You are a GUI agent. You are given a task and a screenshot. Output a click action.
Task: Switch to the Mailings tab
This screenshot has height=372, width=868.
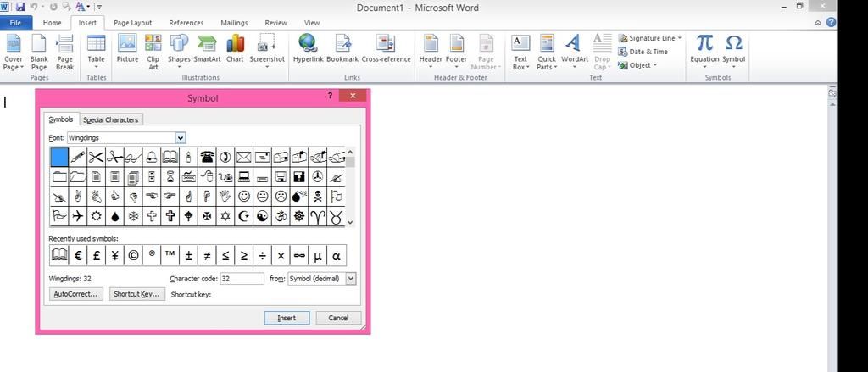click(234, 23)
